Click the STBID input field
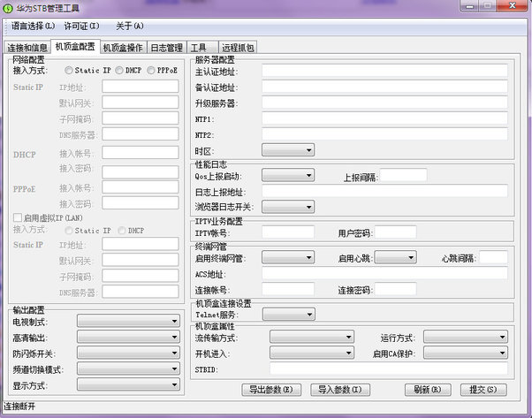Image resolution: width=532 pixels, height=418 pixels. click(x=389, y=369)
